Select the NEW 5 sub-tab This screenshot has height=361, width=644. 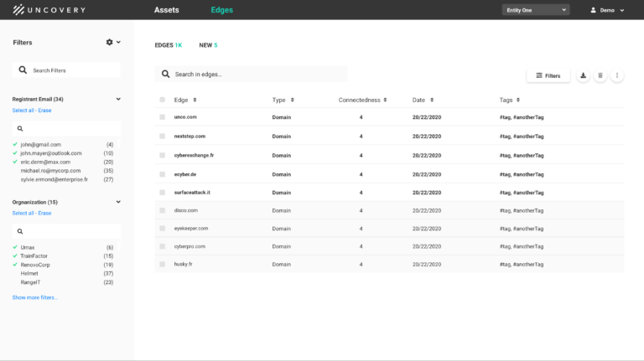tap(208, 45)
